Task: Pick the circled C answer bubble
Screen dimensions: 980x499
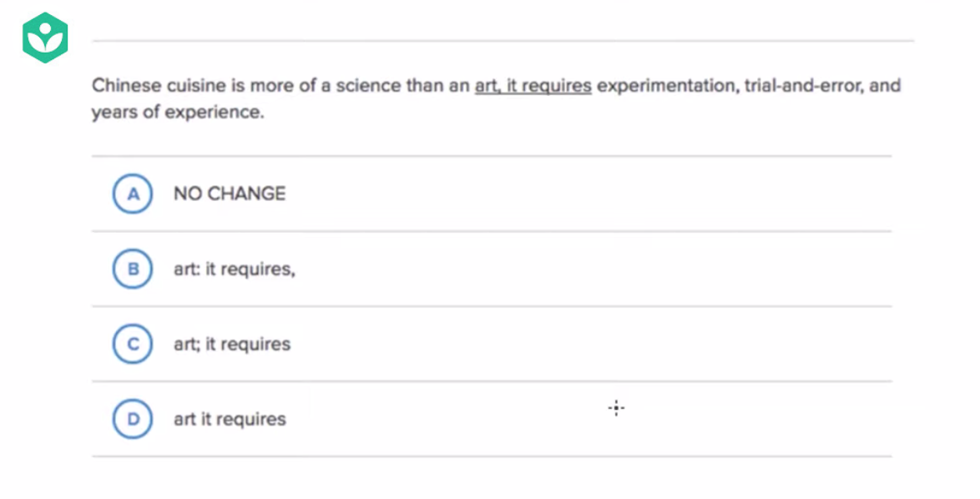Action: coord(132,344)
